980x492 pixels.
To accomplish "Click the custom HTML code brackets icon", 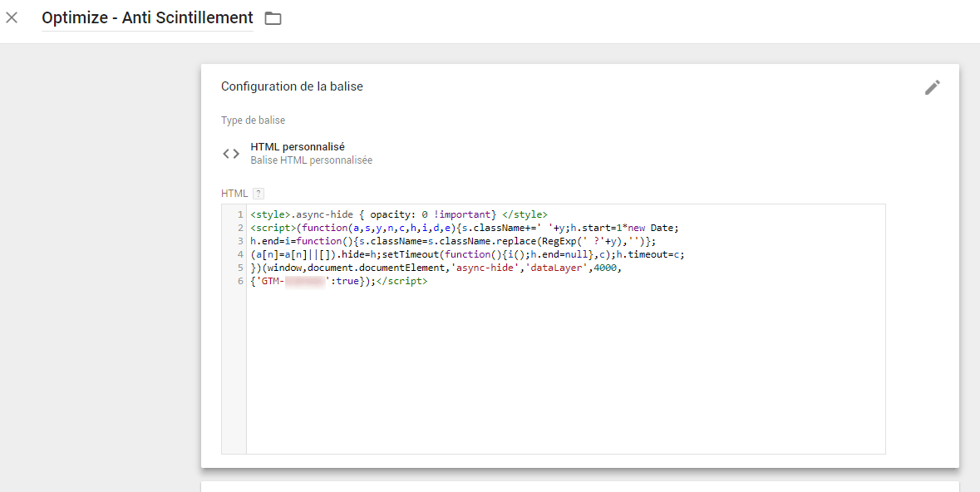I will (x=231, y=153).
